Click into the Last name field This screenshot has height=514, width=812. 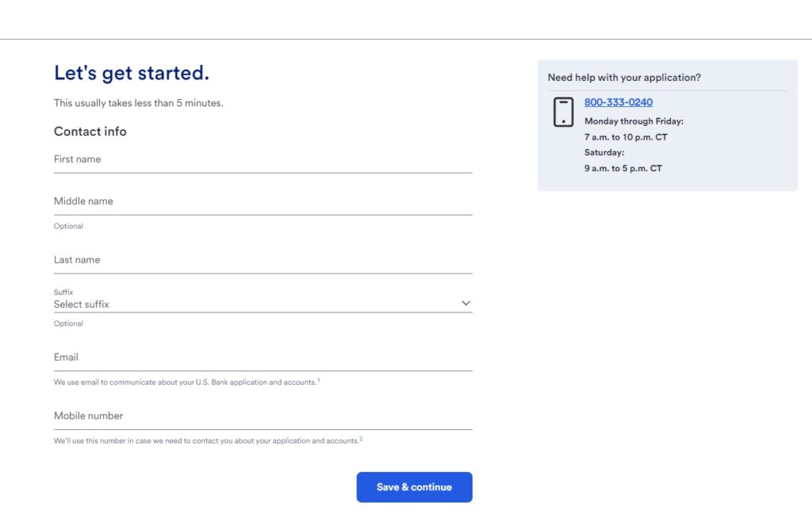(x=263, y=260)
